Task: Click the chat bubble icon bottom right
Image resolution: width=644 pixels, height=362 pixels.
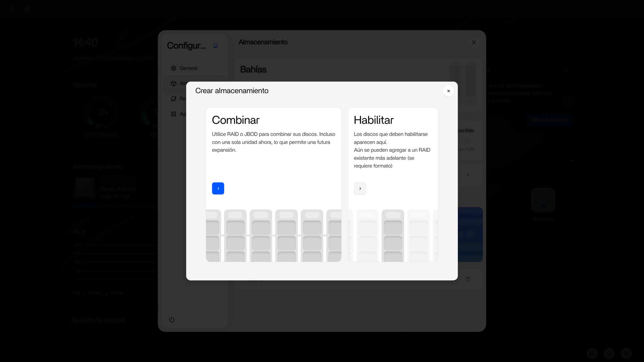Action: coord(609,353)
